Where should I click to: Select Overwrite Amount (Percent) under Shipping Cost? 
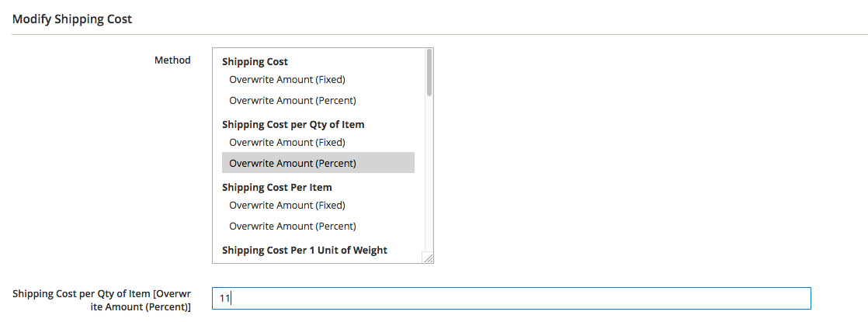point(293,100)
